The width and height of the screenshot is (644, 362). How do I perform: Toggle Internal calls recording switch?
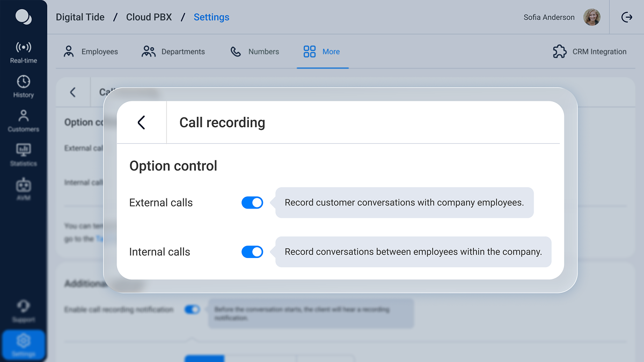[x=252, y=252]
